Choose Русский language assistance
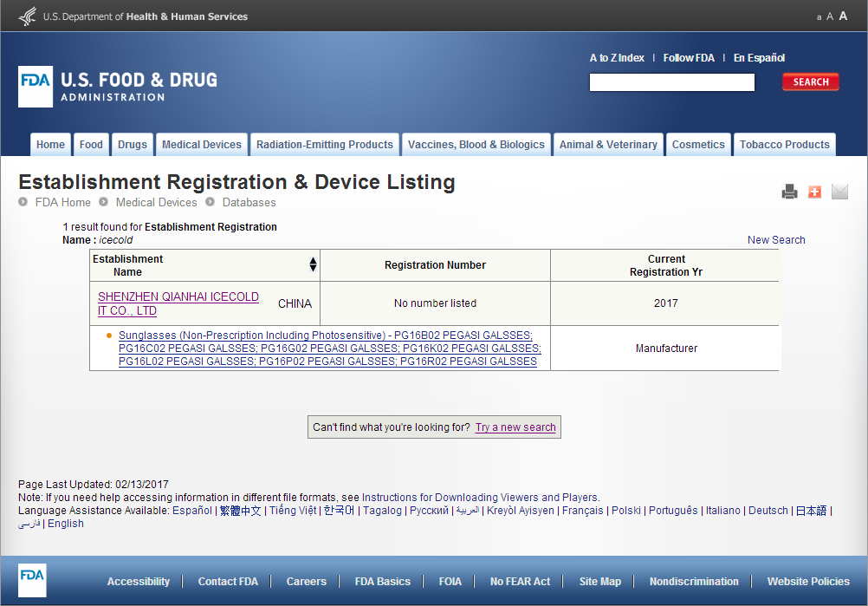 click(429, 510)
